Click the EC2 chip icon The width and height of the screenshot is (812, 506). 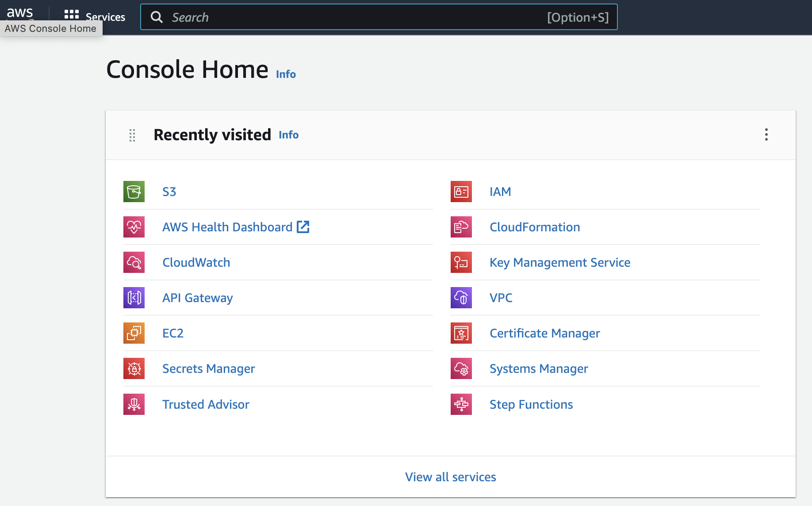(x=134, y=333)
